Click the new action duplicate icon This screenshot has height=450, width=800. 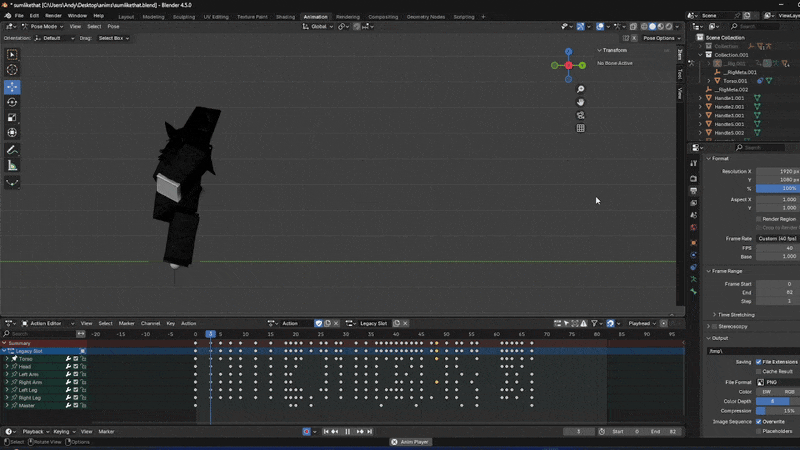(328, 323)
